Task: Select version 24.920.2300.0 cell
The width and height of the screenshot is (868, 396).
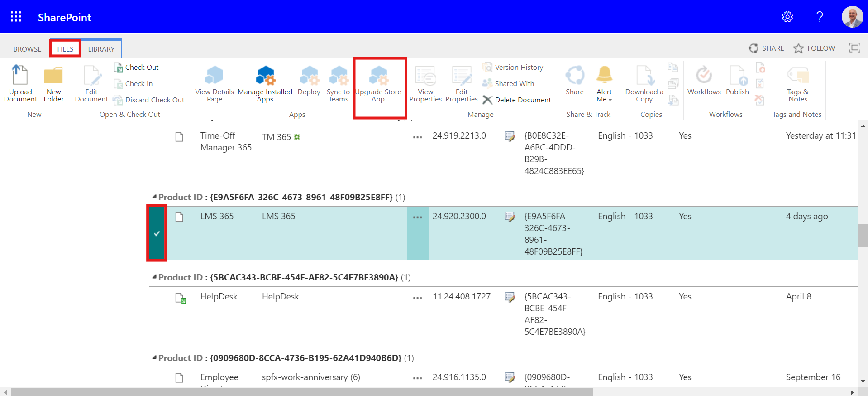Action: [x=459, y=217]
